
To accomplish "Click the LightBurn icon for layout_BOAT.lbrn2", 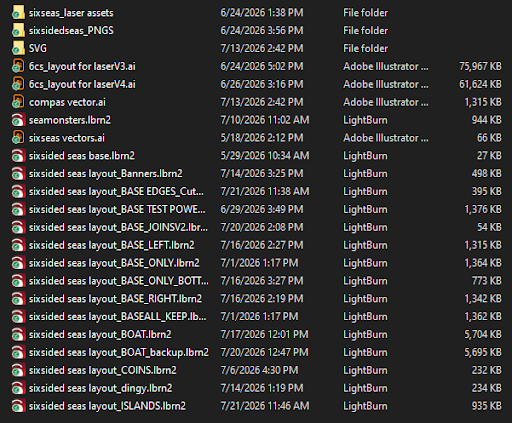I will point(18,334).
